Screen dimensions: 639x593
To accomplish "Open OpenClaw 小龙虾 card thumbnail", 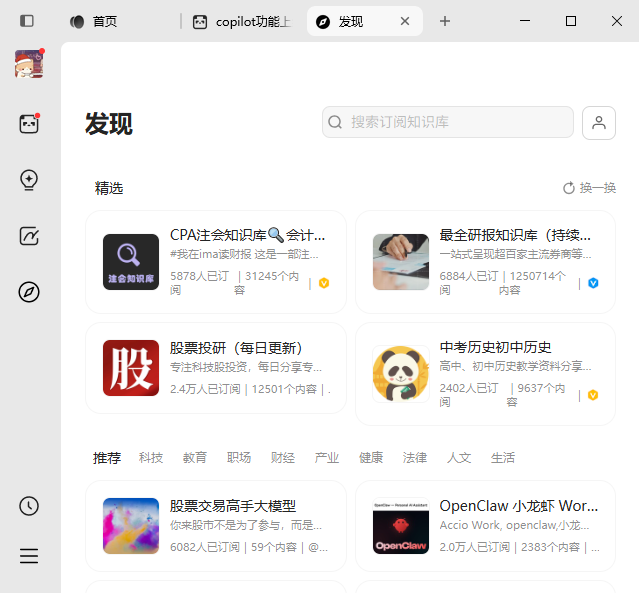I will point(401,526).
